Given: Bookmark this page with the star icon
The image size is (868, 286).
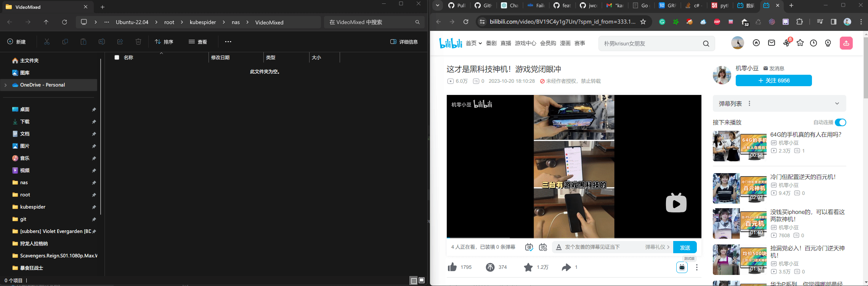Looking at the screenshot, I should click(643, 22).
